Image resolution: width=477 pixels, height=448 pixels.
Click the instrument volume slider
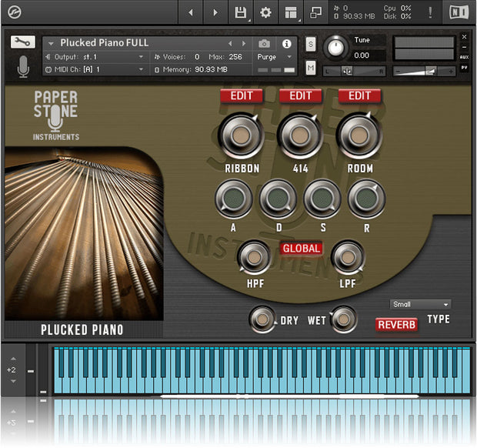click(424, 72)
